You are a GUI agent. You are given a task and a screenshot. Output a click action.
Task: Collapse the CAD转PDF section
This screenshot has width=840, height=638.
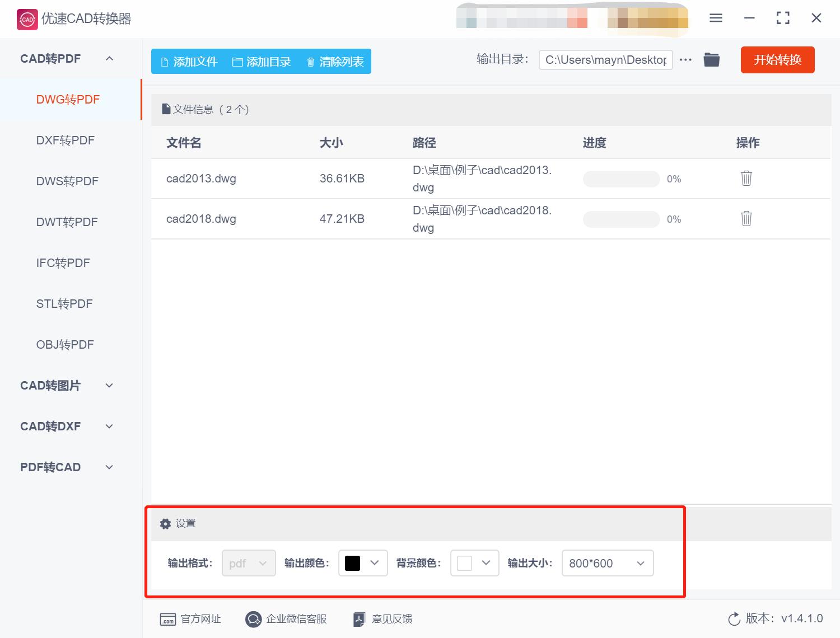click(x=110, y=58)
